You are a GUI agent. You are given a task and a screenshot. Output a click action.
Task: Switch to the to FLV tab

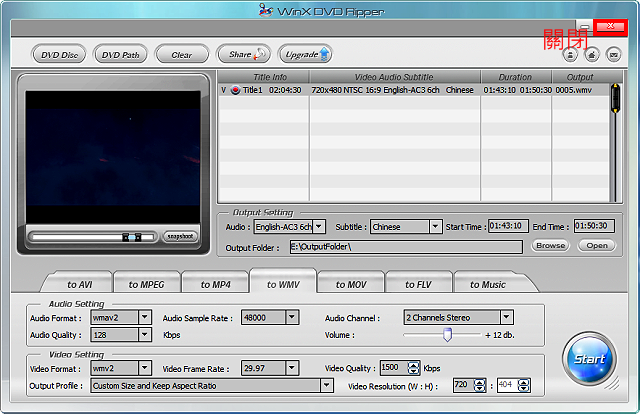(x=418, y=284)
